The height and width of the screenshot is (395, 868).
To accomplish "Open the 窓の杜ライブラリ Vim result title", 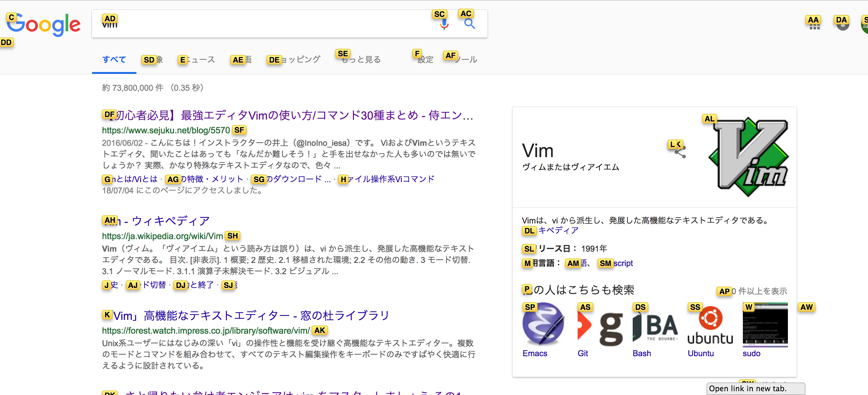I will (x=246, y=316).
